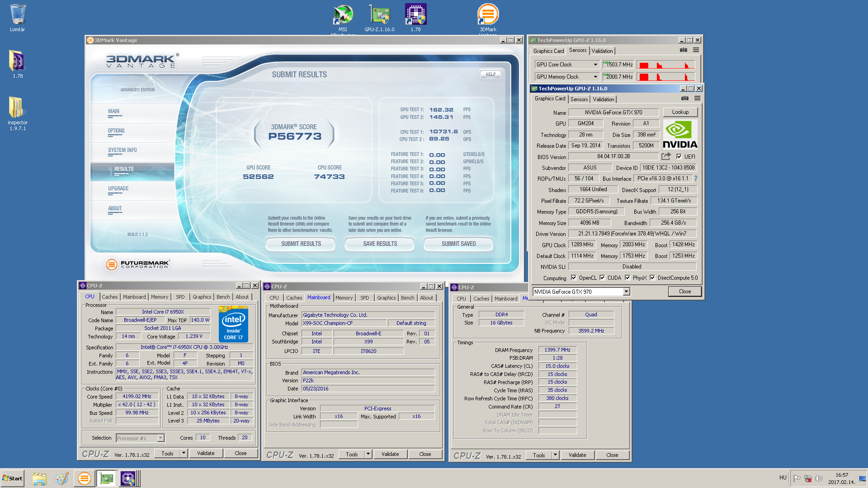Expand the Processor #1 selection dropdown
This screenshot has height=488, width=868.
pyautogui.click(x=160, y=438)
